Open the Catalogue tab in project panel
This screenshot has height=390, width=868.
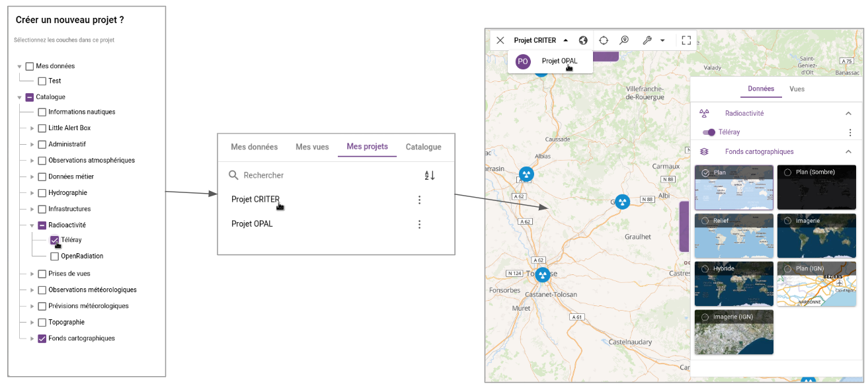[x=423, y=147]
